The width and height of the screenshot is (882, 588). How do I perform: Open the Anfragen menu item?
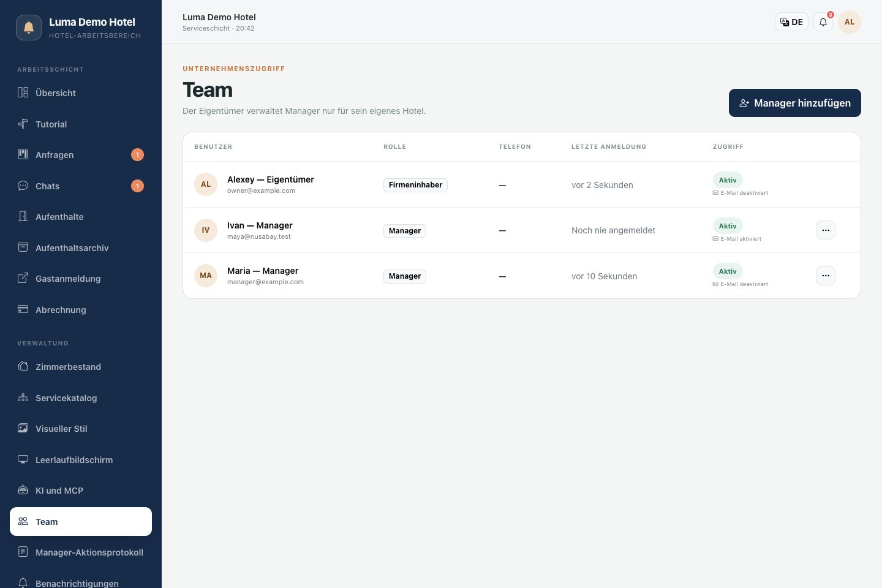(81, 155)
